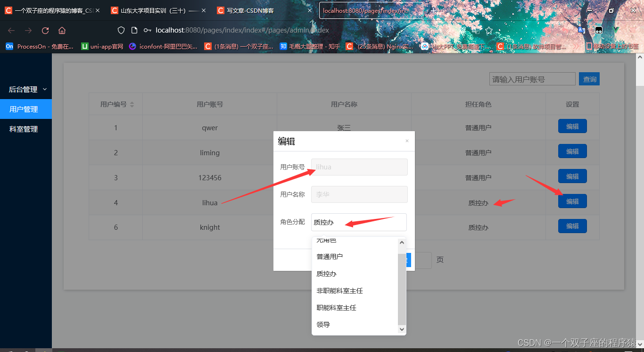
Task: Click the 查询 search button
Action: coord(589,79)
